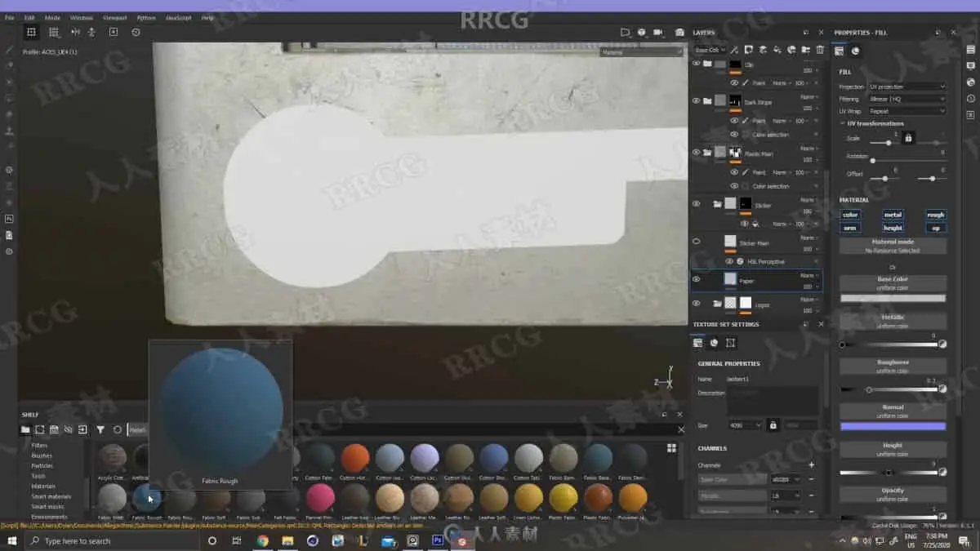Click the shelf save icon
This screenshot has height=551, width=980.
(54, 429)
